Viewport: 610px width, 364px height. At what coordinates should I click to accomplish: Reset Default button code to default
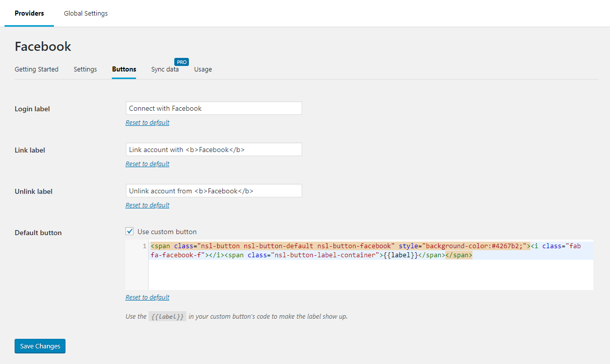(x=147, y=297)
